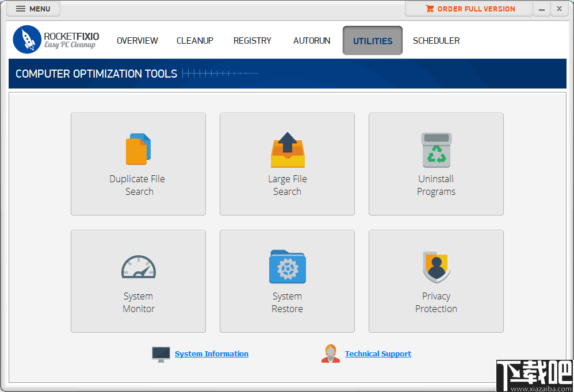Click the Privacy Protection shield icon
574x392 pixels.
click(437, 267)
